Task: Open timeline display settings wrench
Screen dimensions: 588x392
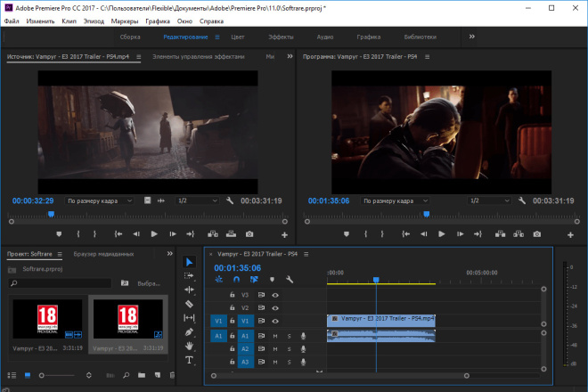Action: (x=290, y=280)
